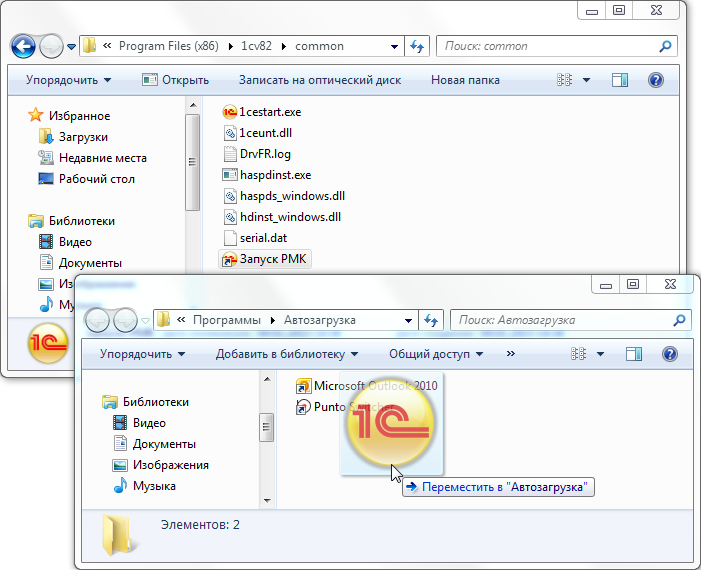Select the serial.dat file
701x570 pixels.
[x=263, y=238]
